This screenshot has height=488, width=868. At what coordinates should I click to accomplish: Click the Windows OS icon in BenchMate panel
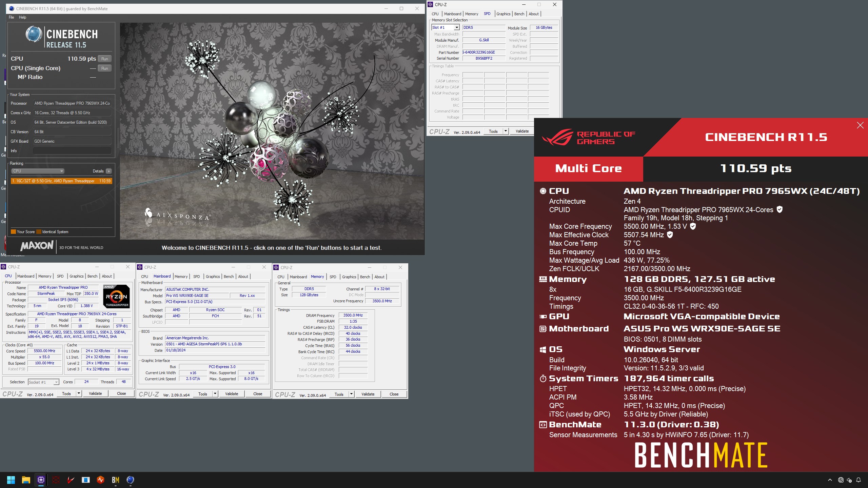click(x=543, y=349)
